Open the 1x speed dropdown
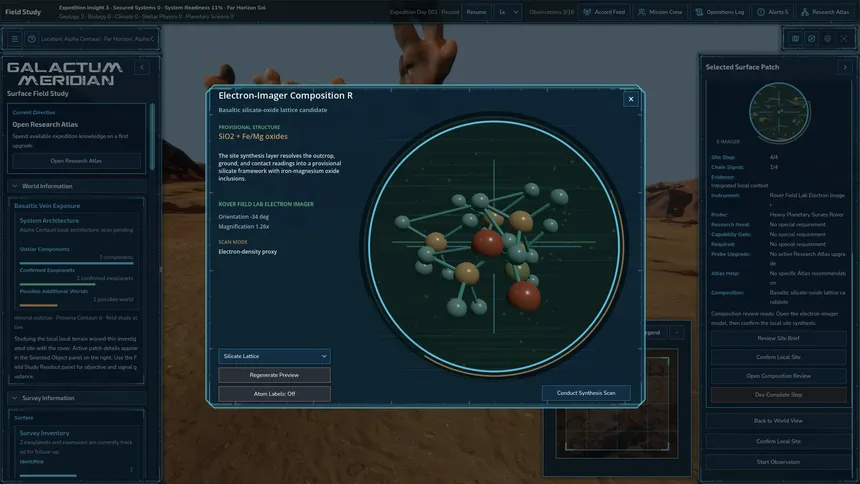 click(507, 12)
